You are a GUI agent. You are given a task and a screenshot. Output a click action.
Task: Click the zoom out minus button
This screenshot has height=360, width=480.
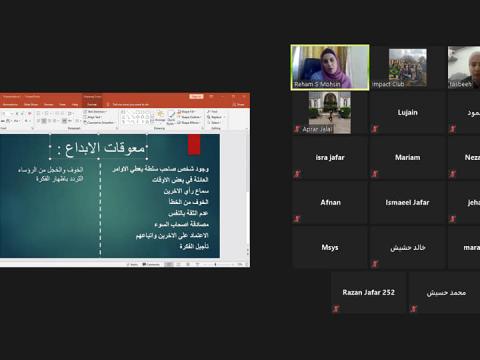[204, 264]
